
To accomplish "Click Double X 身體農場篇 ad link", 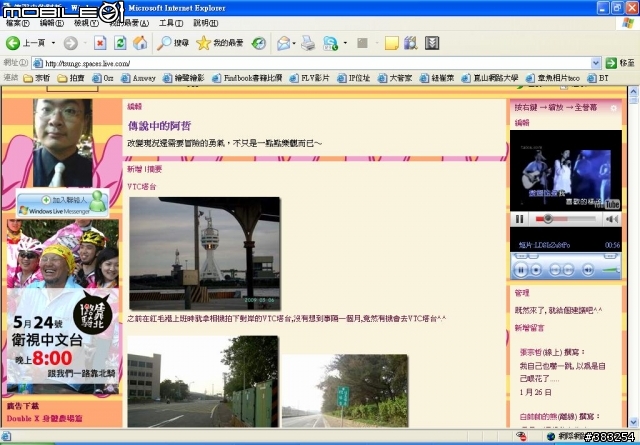I will 44,418.
